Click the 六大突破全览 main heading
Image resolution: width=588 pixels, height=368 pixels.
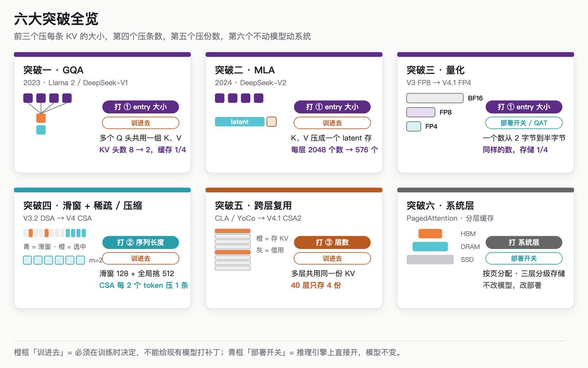(x=56, y=19)
